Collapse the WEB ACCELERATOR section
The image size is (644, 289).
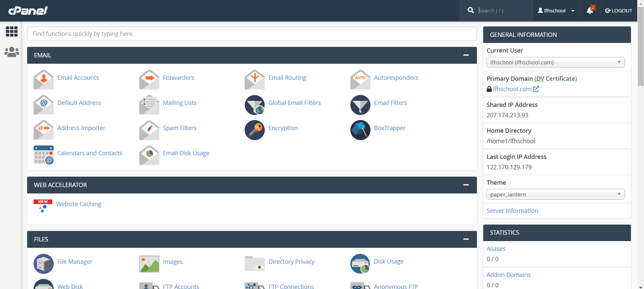(x=466, y=185)
